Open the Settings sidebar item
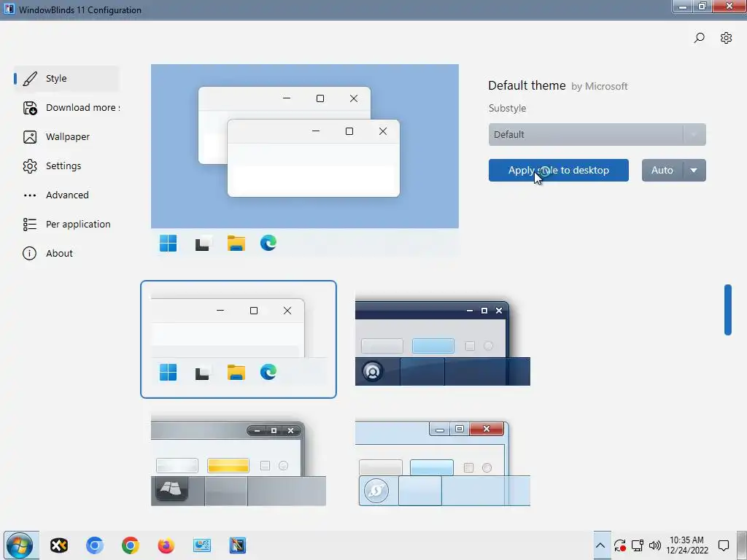Image resolution: width=747 pixels, height=560 pixels. point(66,166)
